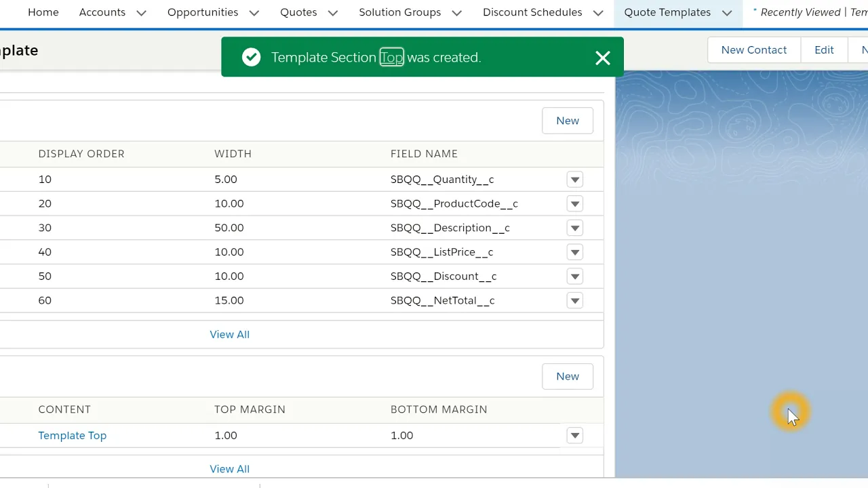Close the Template Section created notification
The width and height of the screenshot is (868, 488).
[x=603, y=58]
